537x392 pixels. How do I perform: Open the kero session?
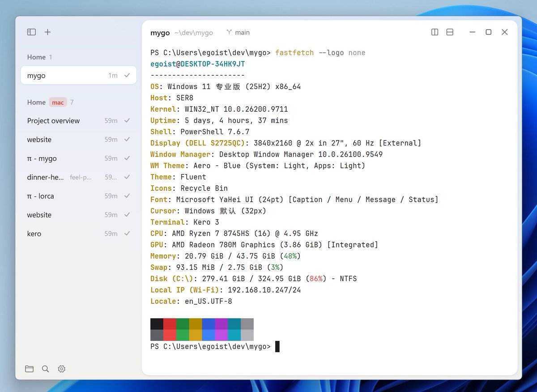78,234
